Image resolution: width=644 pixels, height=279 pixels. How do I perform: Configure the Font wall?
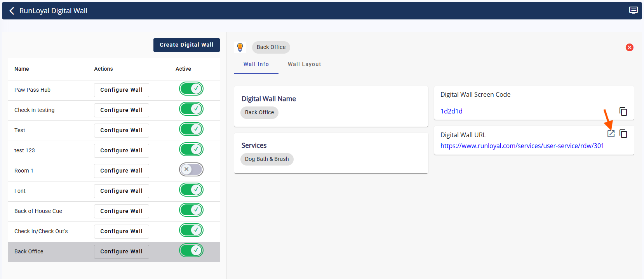pyautogui.click(x=122, y=191)
